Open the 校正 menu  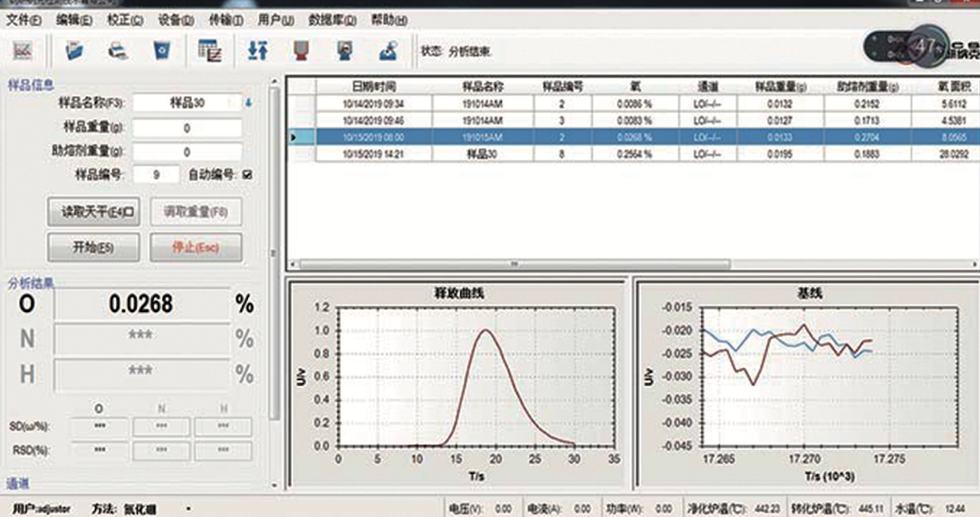pyautogui.click(x=125, y=20)
